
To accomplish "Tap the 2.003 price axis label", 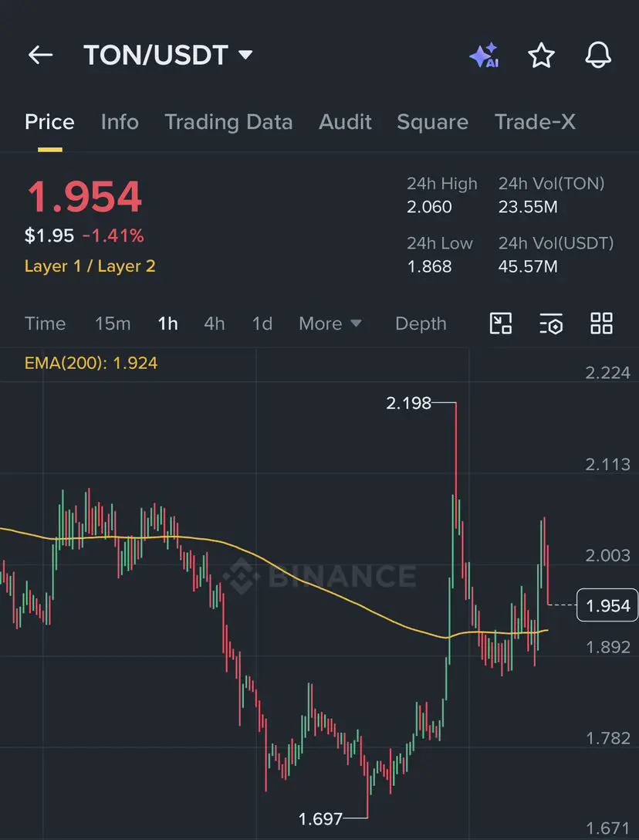I will click(x=607, y=555).
